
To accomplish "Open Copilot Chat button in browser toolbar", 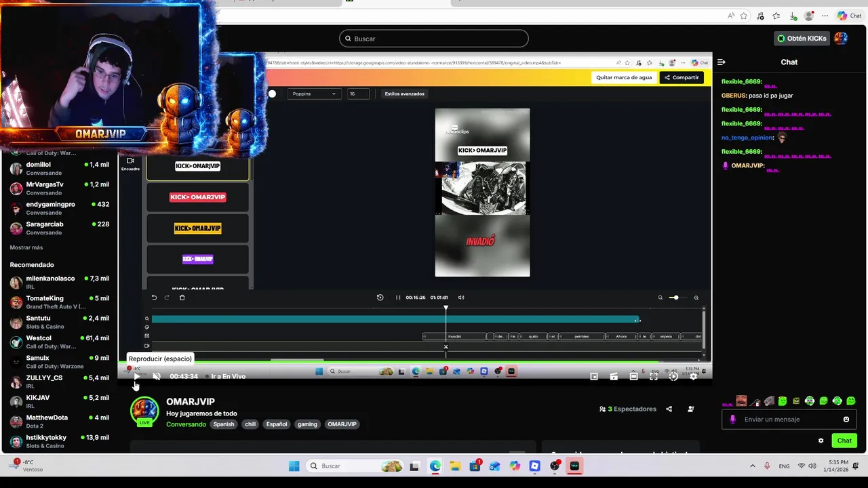I will coord(850,16).
